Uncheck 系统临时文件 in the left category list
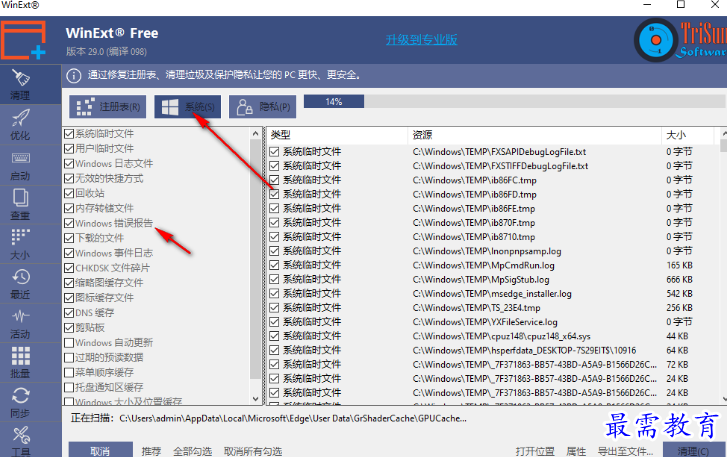 [x=69, y=134]
